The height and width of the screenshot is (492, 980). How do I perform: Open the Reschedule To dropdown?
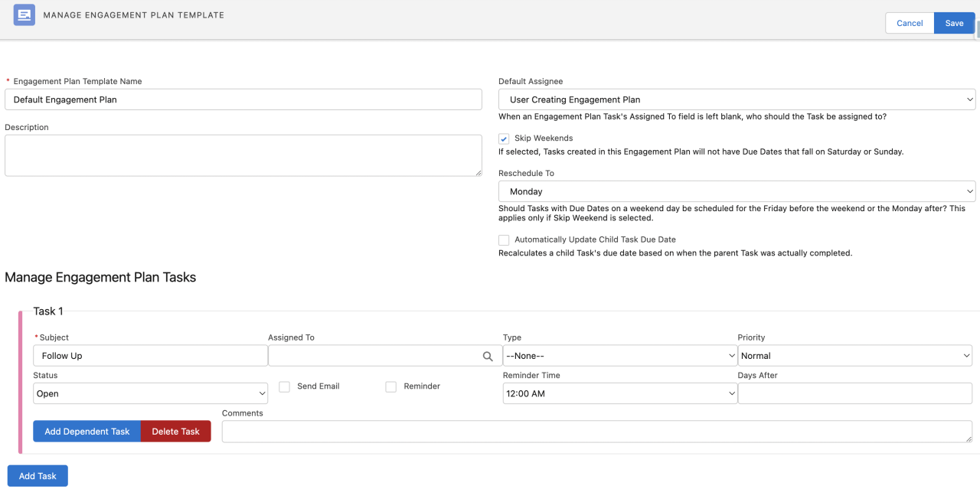click(x=737, y=191)
